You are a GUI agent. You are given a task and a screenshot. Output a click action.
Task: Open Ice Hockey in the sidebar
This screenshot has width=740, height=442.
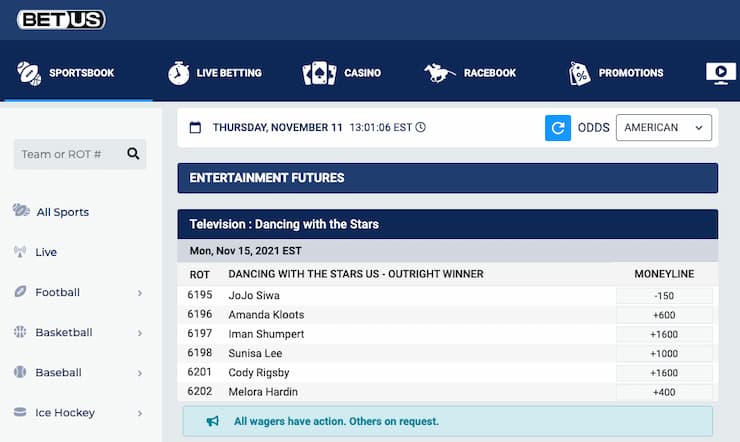(65, 413)
